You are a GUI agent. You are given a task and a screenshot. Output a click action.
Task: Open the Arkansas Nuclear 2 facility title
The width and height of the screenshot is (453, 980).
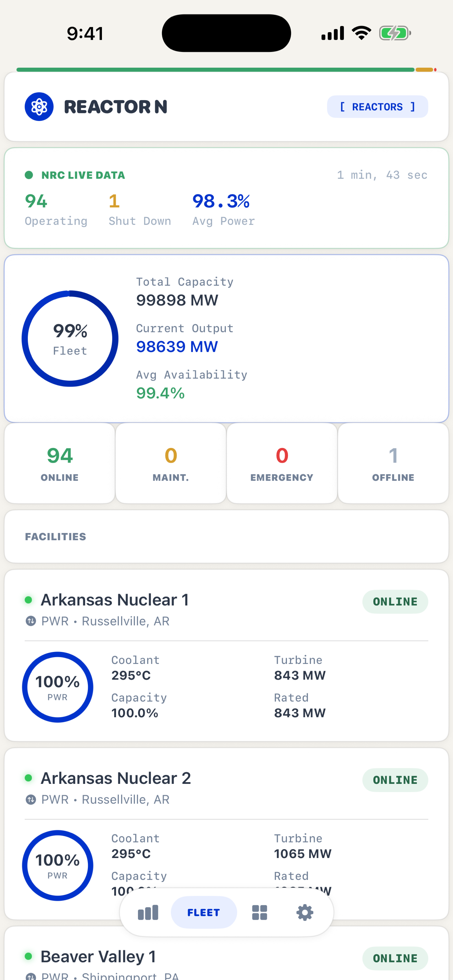click(116, 778)
